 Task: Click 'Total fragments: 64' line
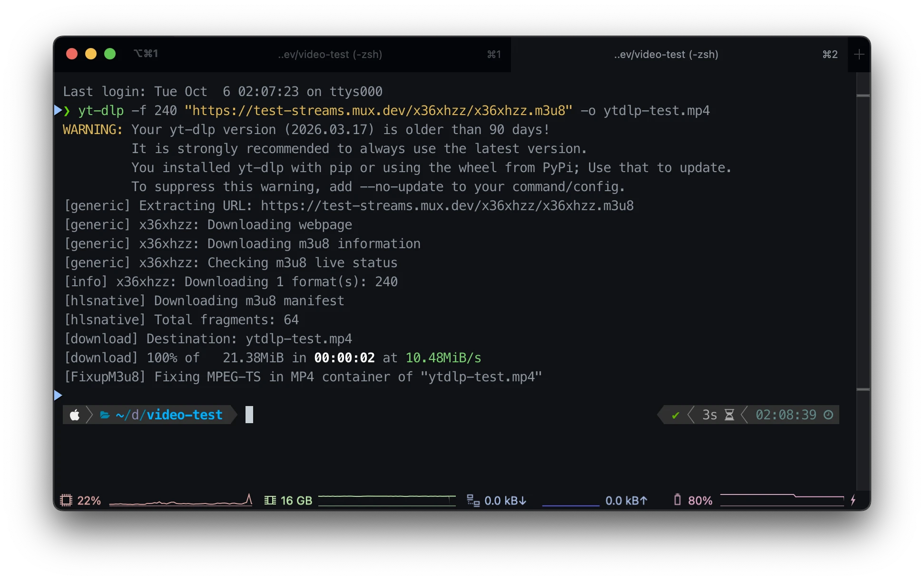(181, 320)
